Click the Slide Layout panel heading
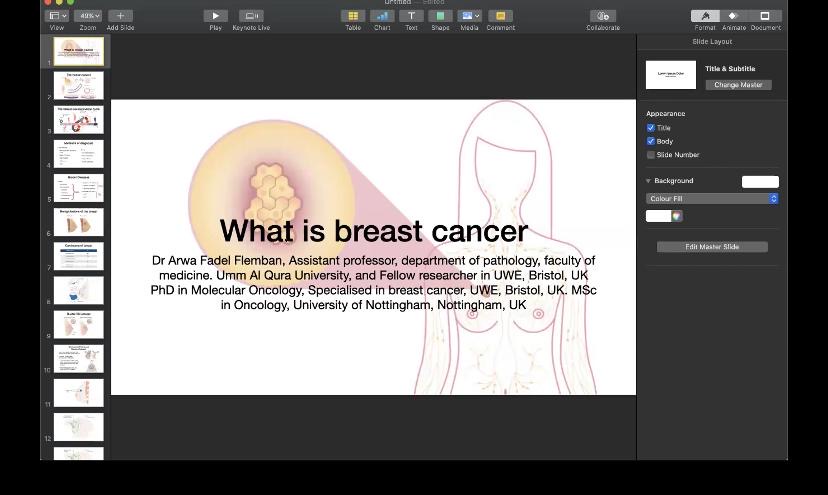Image resolution: width=828 pixels, height=495 pixels. pyautogui.click(x=712, y=41)
